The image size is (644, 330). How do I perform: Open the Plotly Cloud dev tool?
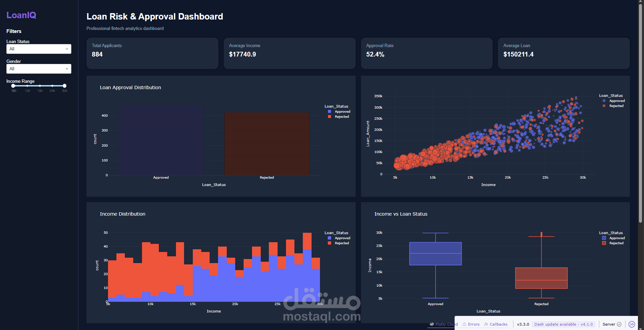[x=443, y=324]
